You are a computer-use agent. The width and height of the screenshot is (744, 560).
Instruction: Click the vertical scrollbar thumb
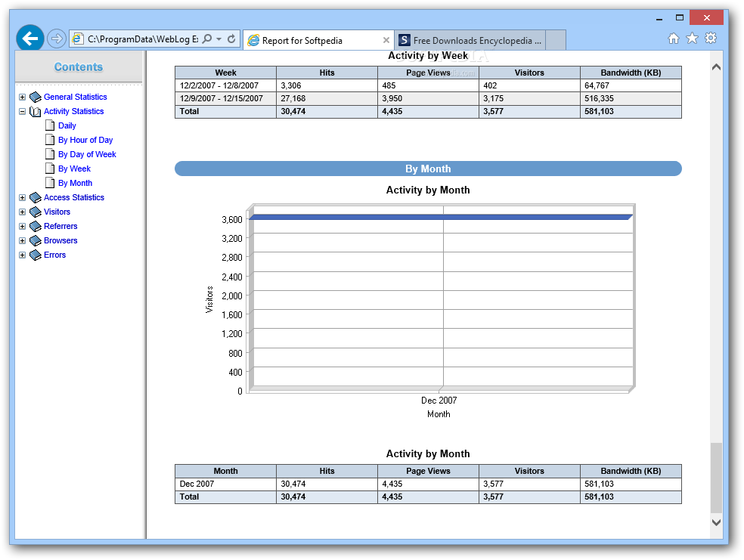(x=717, y=478)
